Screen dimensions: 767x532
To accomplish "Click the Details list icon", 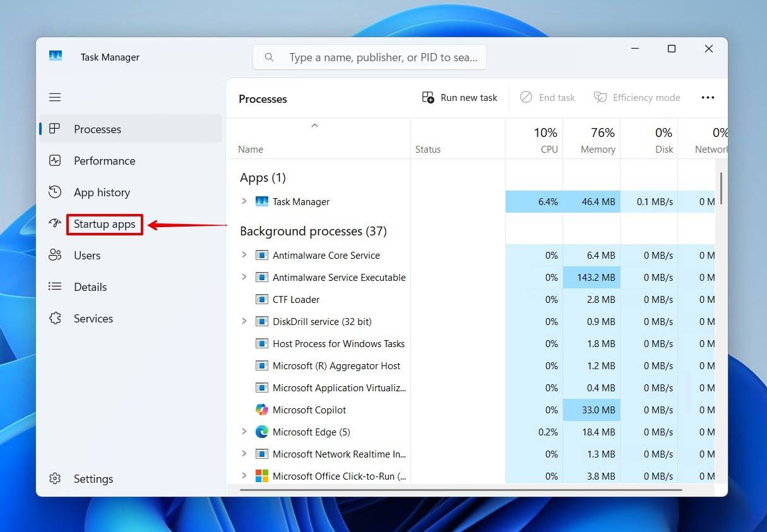I will (x=55, y=287).
